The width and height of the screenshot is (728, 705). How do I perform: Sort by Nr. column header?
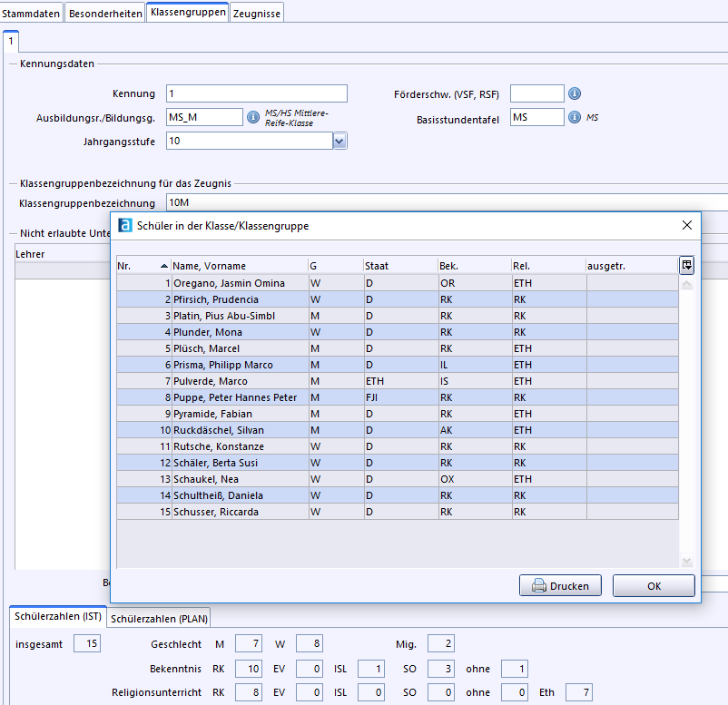(143, 266)
